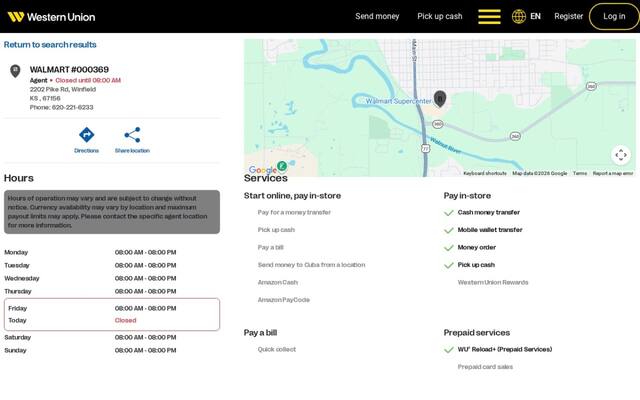
Task: Click the Amazon Cash service
Action: pos(278,282)
